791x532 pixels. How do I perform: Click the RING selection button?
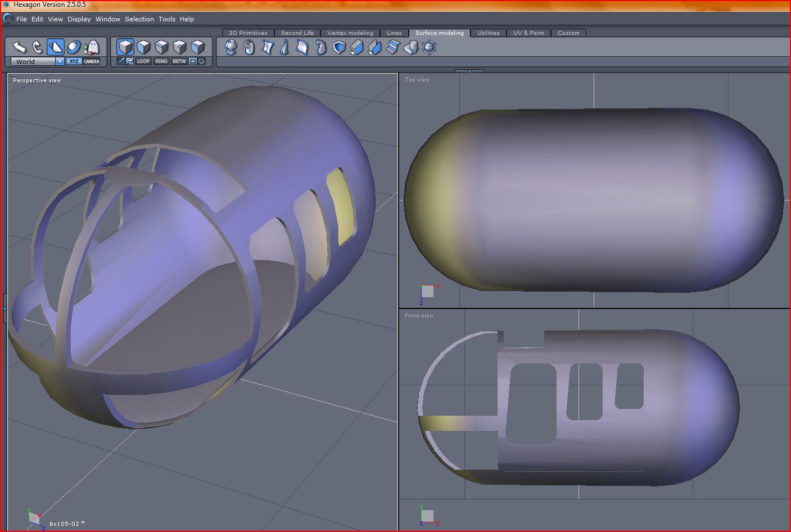point(161,61)
